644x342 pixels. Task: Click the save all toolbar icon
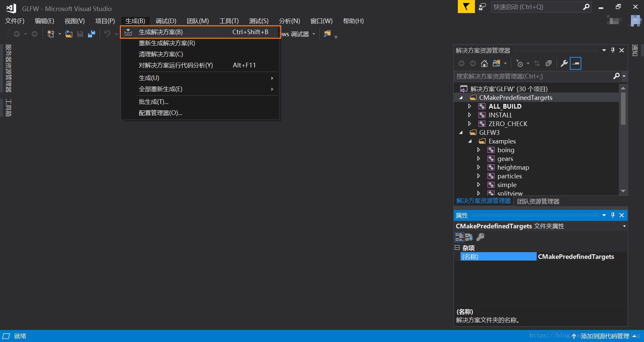pos(91,34)
